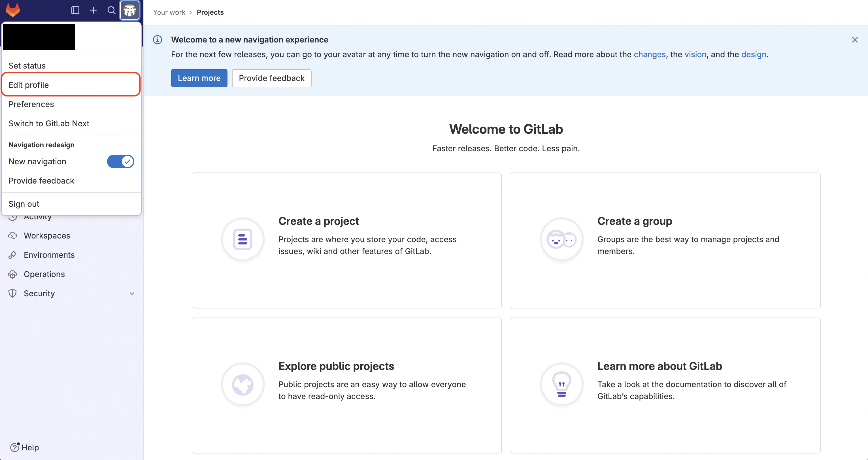The height and width of the screenshot is (460, 868).
Task: Click Sign out in user menu
Action: (24, 204)
